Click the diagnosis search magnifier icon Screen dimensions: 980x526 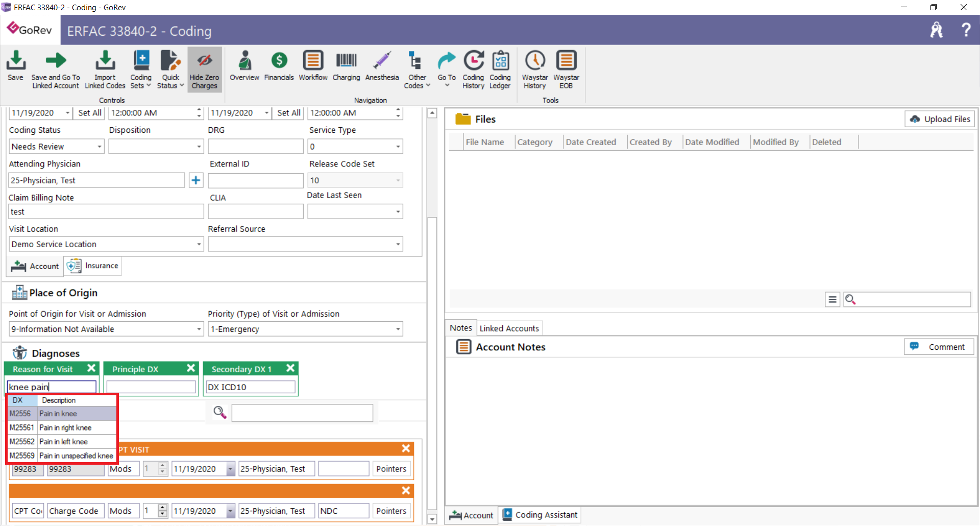pyautogui.click(x=219, y=412)
